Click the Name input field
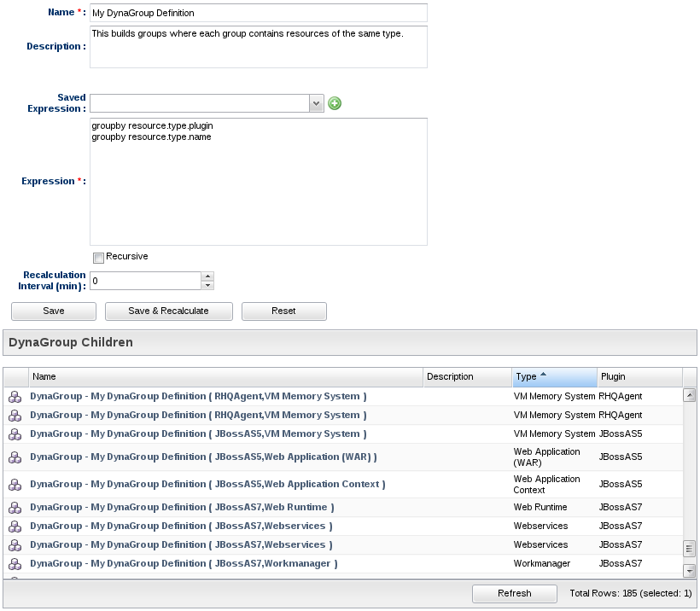 (x=259, y=13)
